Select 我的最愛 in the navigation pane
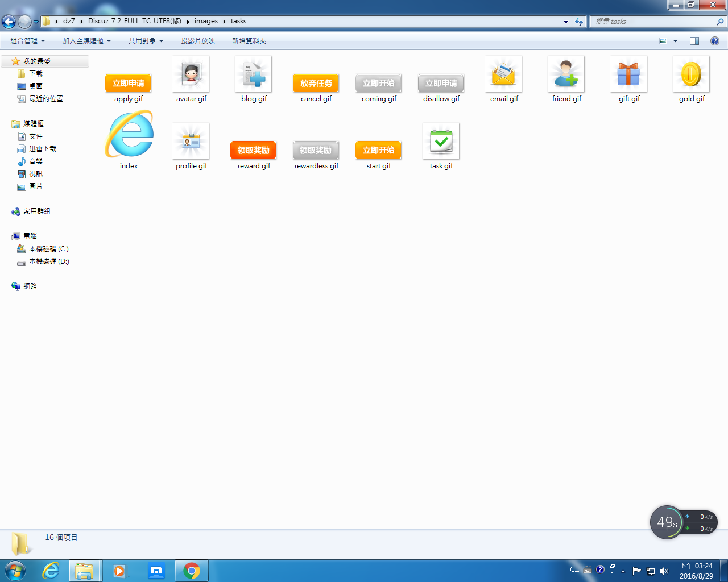This screenshot has width=728, height=582. (36, 61)
